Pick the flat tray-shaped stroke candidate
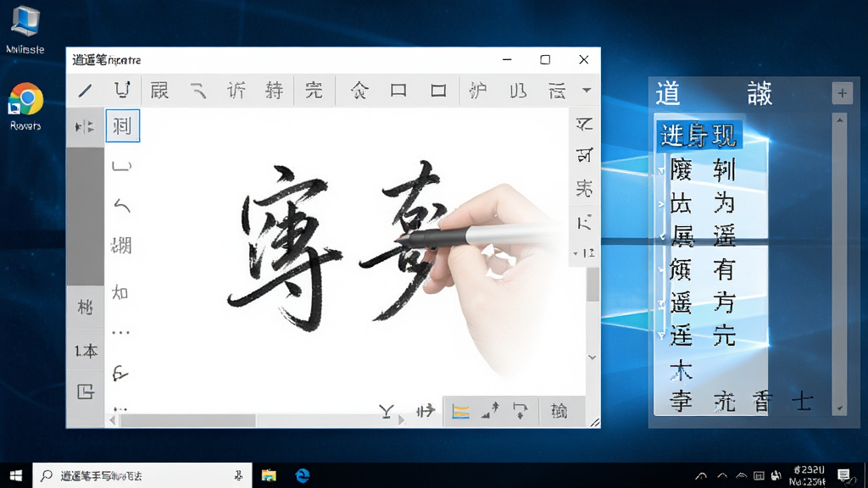The width and height of the screenshot is (868, 488). click(121, 166)
